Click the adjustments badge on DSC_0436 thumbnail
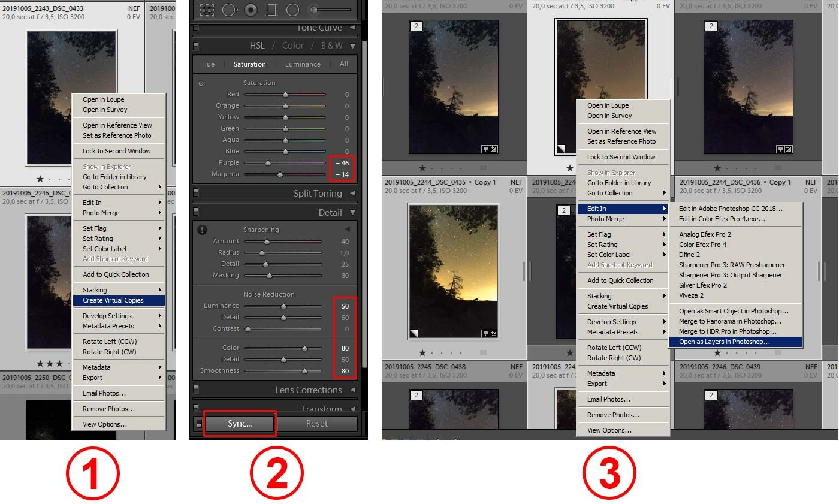This screenshot has height=504, width=839. coord(788,149)
